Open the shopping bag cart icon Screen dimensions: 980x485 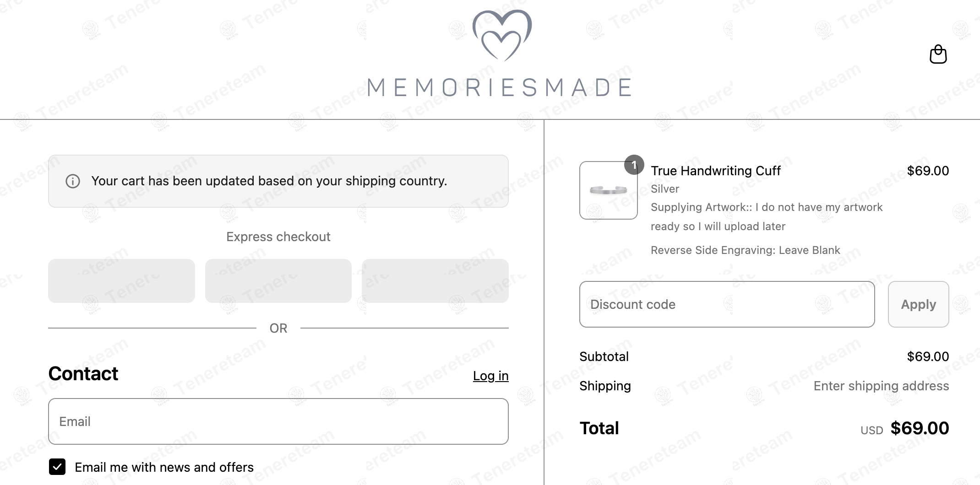point(938,54)
